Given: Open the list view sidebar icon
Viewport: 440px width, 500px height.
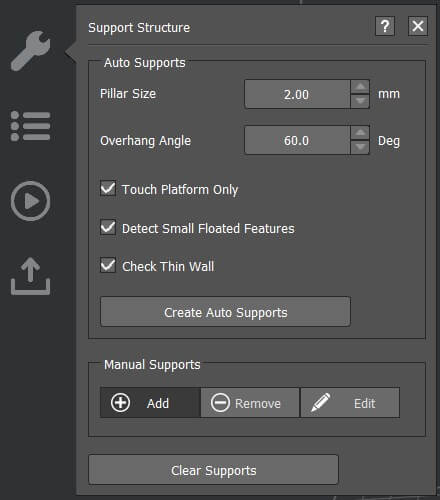Looking at the screenshot, I should [30, 126].
